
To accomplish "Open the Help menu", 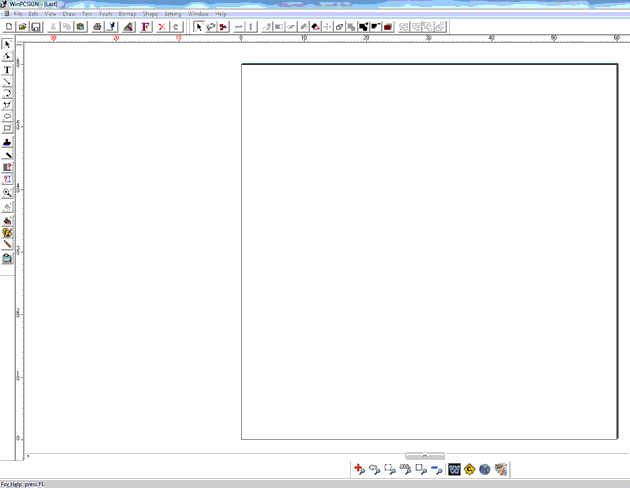I will point(221,14).
